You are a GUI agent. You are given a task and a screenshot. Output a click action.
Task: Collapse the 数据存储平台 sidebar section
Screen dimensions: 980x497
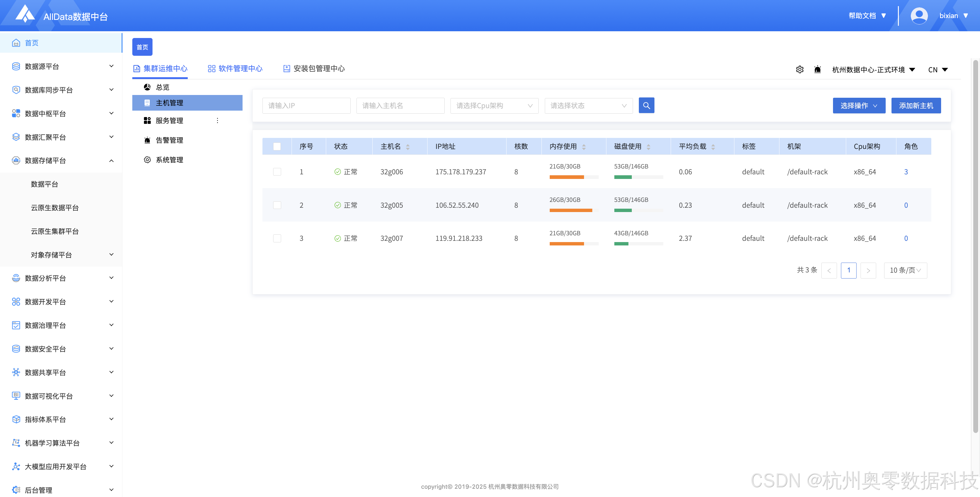tap(111, 161)
